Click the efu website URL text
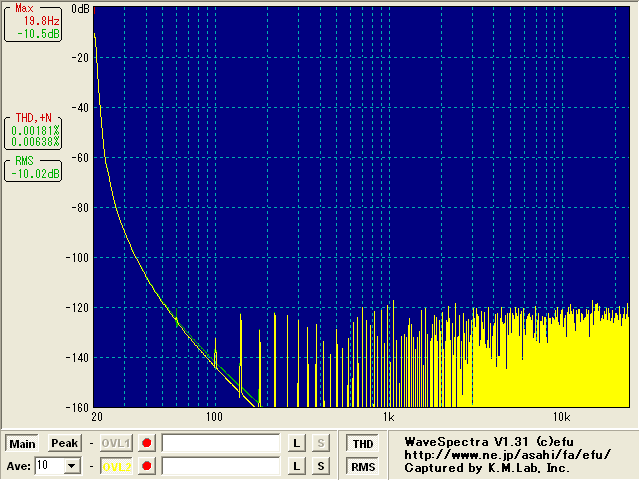The width and height of the screenshot is (640, 480). [x=508, y=455]
